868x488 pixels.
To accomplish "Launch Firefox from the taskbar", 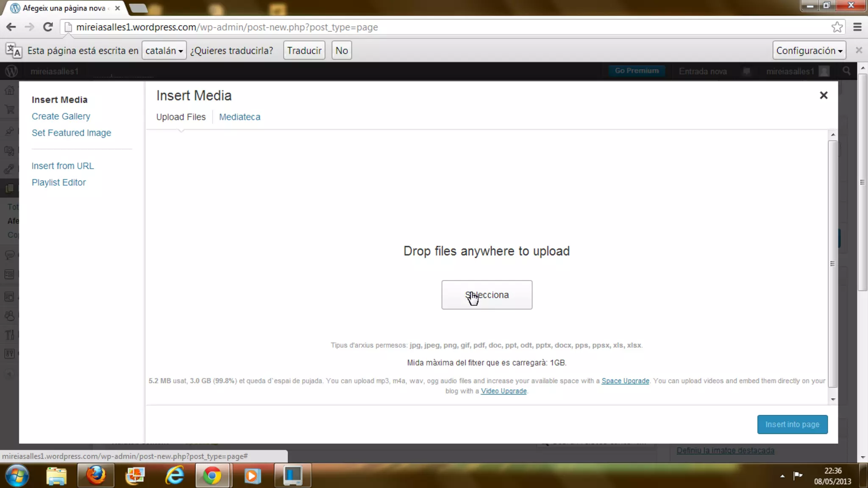I will pos(96,475).
